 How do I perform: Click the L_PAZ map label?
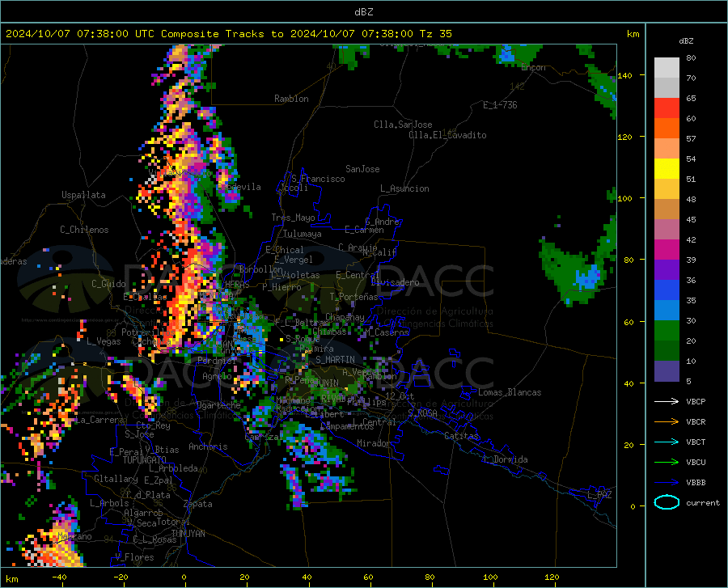point(599,495)
